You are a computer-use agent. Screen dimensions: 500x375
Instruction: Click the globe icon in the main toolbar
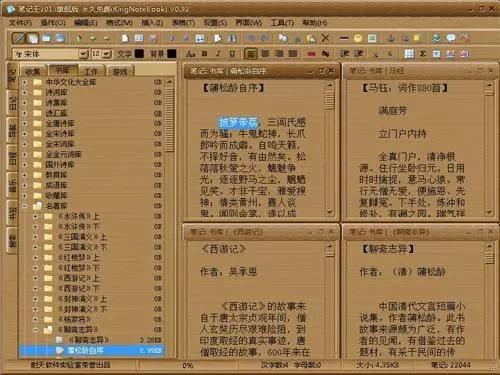coord(436,38)
